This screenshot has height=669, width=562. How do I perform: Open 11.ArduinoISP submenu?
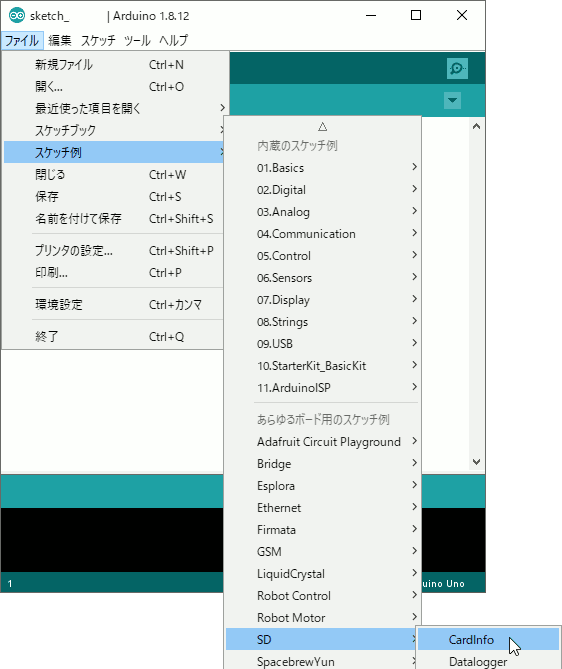click(323, 388)
